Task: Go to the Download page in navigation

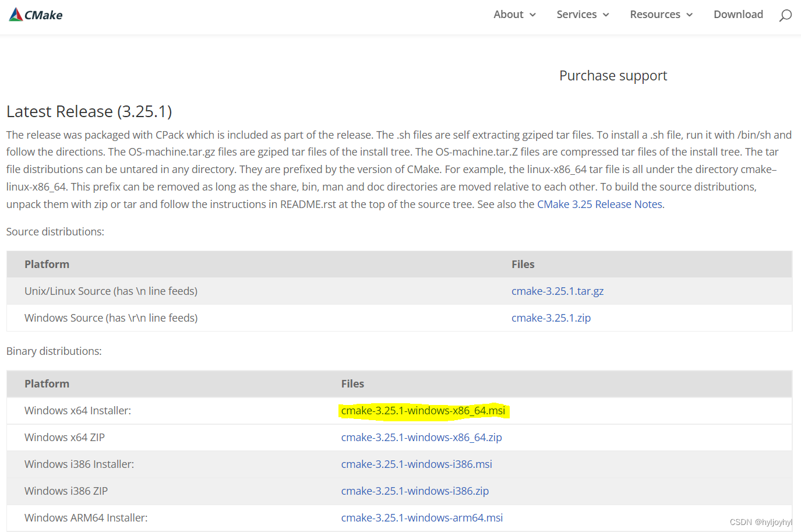Action: tap(738, 15)
